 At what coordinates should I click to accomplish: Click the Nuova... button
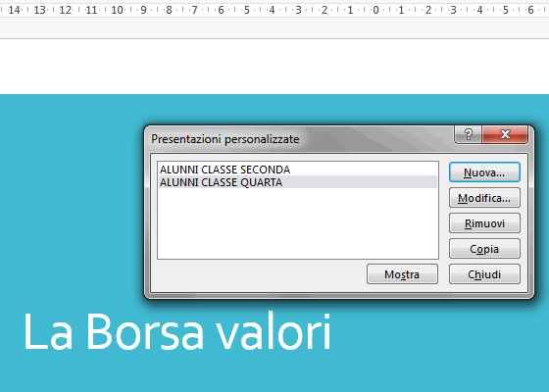[484, 172]
